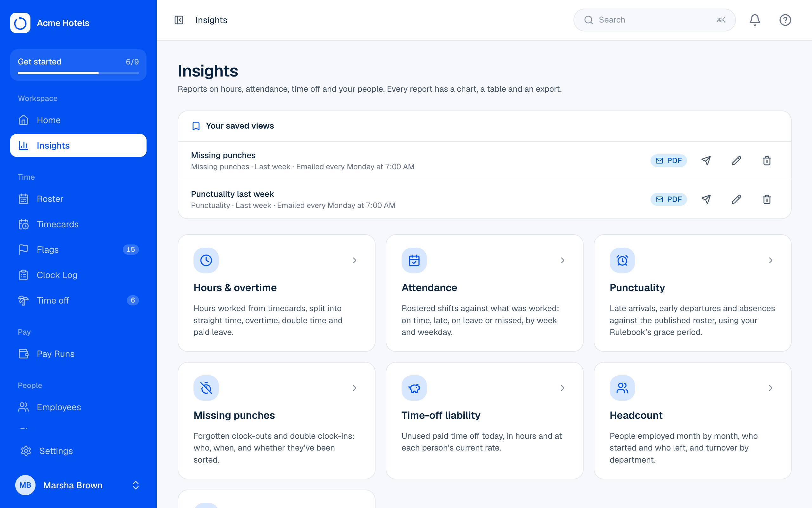Viewport: 812px width, 508px height.
Task: Collapse the sidebar panel icon
Action: 179,20
